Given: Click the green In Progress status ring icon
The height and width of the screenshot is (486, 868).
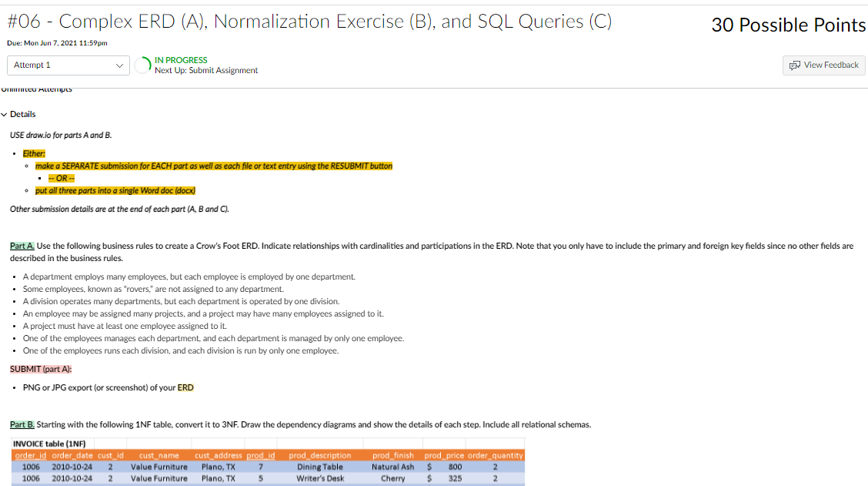Looking at the screenshot, I should click(x=142, y=64).
